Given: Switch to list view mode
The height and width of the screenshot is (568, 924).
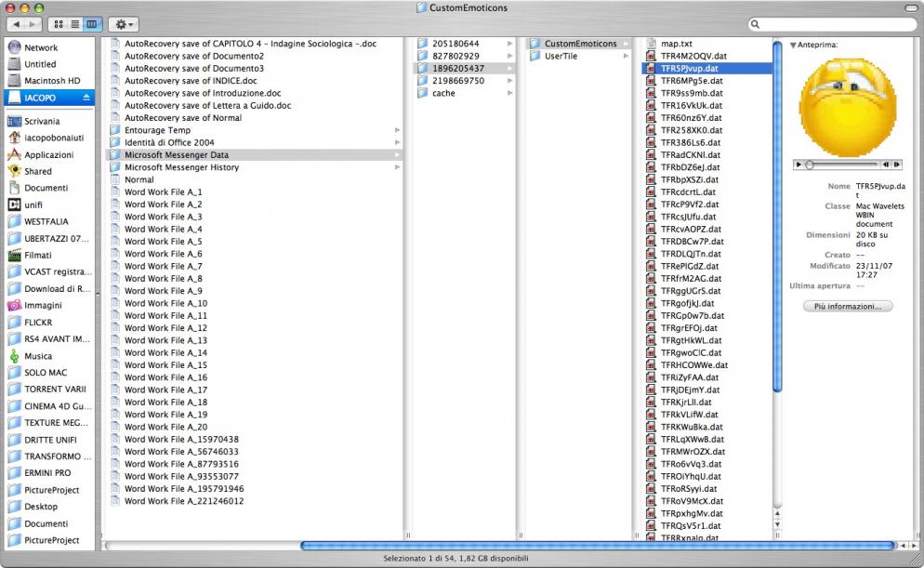Looking at the screenshot, I should tap(75, 24).
